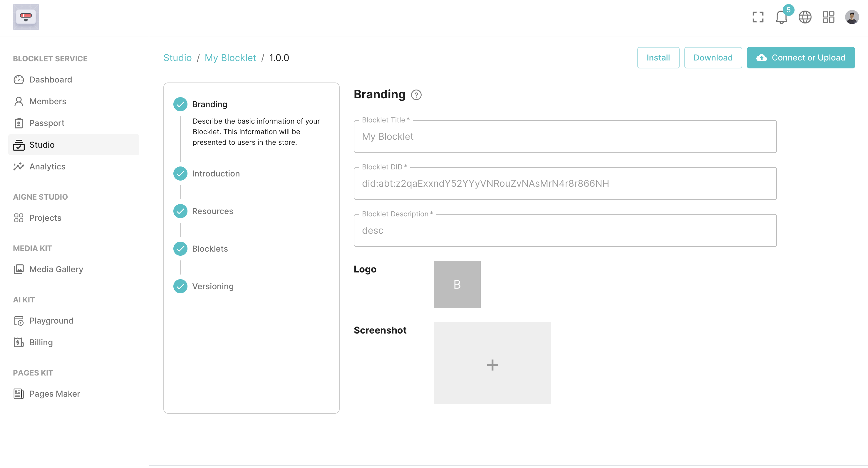The width and height of the screenshot is (868, 468).
Task: Open the notifications bell
Action: [x=781, y=17]
